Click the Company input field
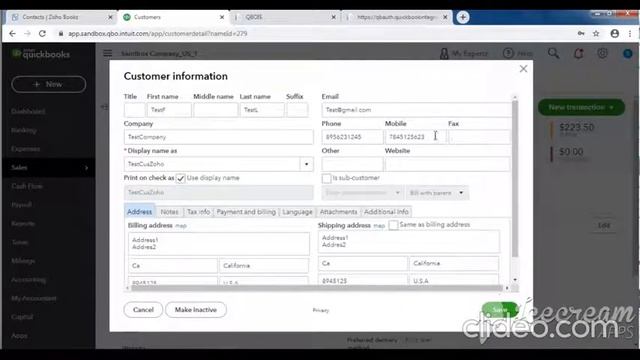Screen dimensions: 640x360 coord(218,137)
